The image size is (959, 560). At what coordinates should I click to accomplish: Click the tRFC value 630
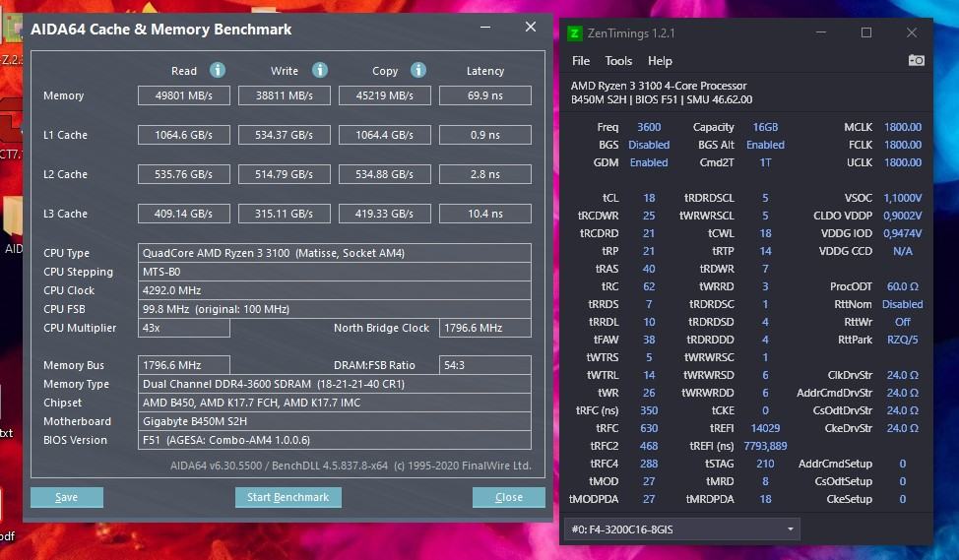[x=649, y=428]
